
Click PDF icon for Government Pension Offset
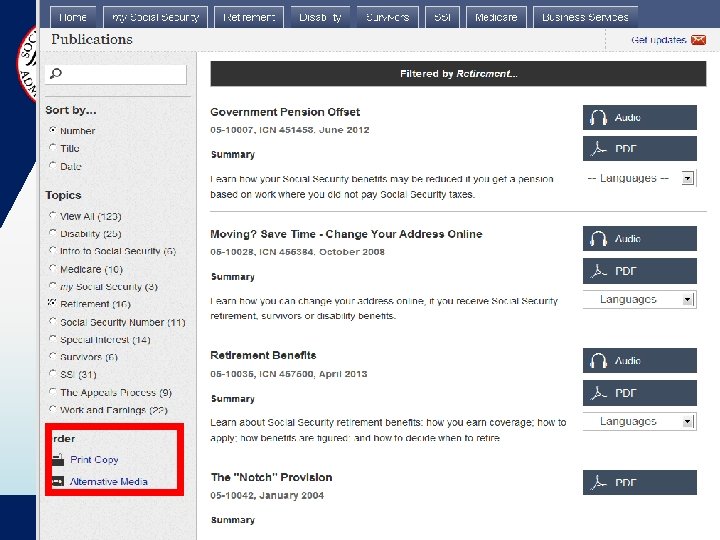tap(598, 148)
